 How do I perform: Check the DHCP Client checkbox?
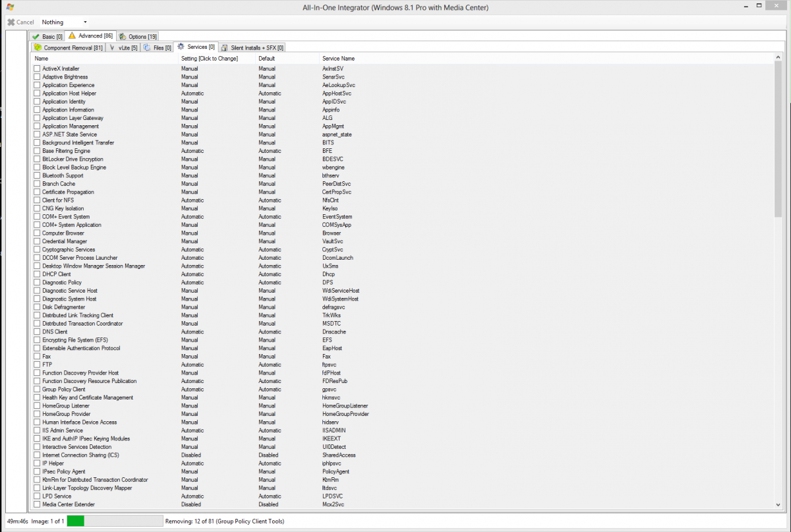click(x=37, y=274)
